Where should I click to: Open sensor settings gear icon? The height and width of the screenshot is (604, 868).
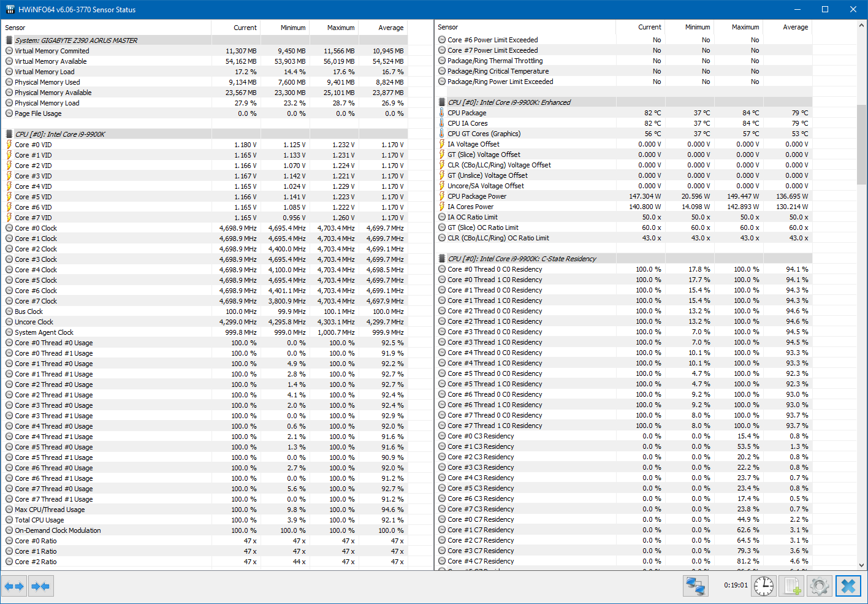820,586
